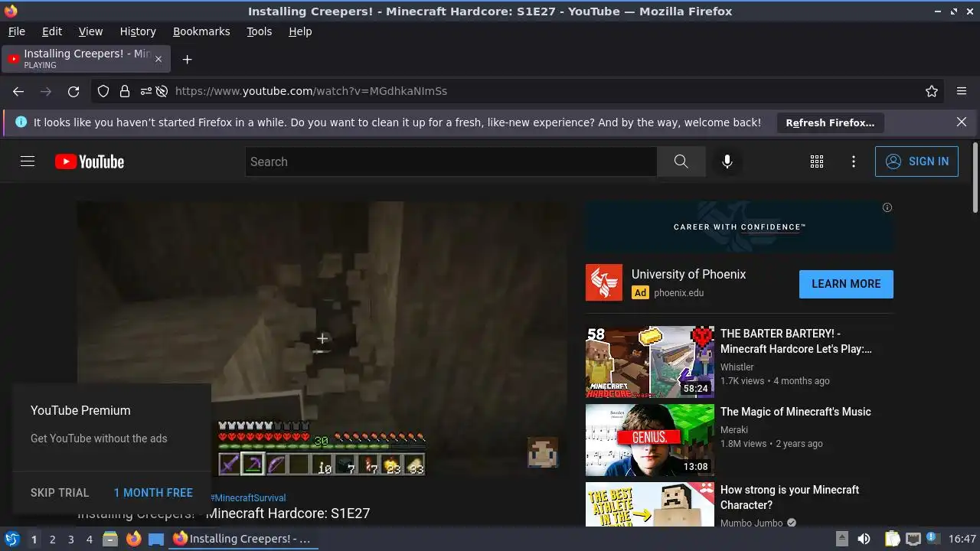The image size is (980, 551).
Task: Click the YouTube search magnifier button
Action: point(681,161)
